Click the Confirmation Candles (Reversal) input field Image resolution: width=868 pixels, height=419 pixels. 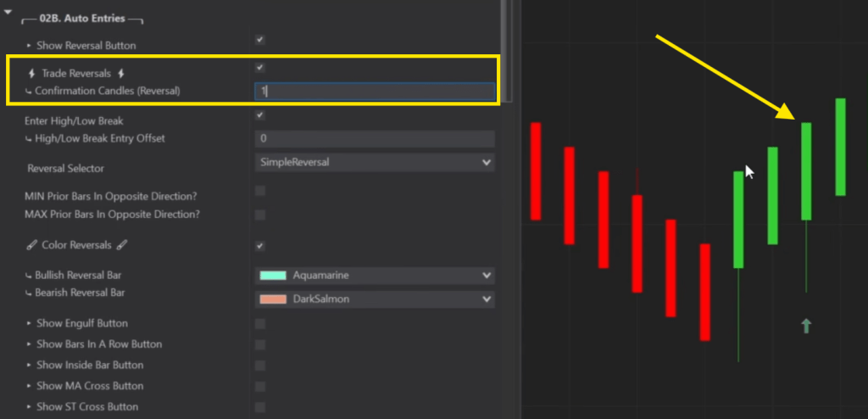(374, 92)
